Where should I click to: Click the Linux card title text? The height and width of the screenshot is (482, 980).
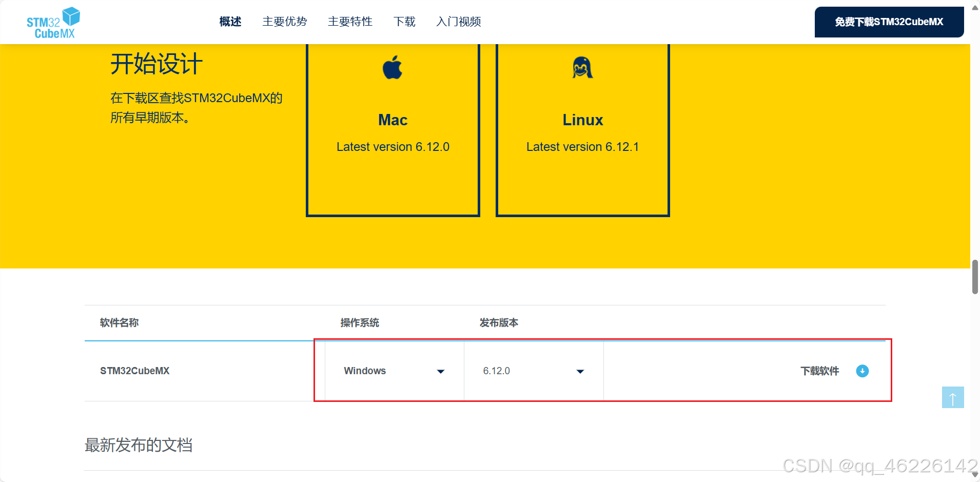click(x=583, y=120)
